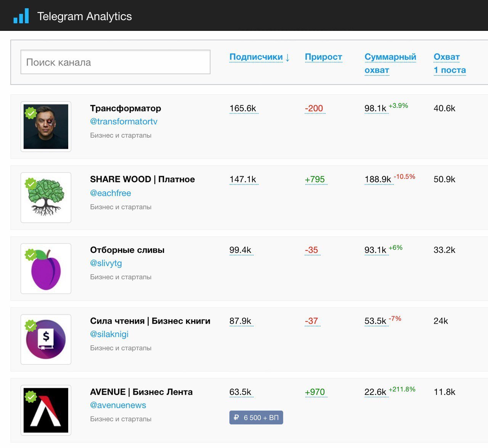
Task: Click the -10.5% reach change
Action: 405,177
